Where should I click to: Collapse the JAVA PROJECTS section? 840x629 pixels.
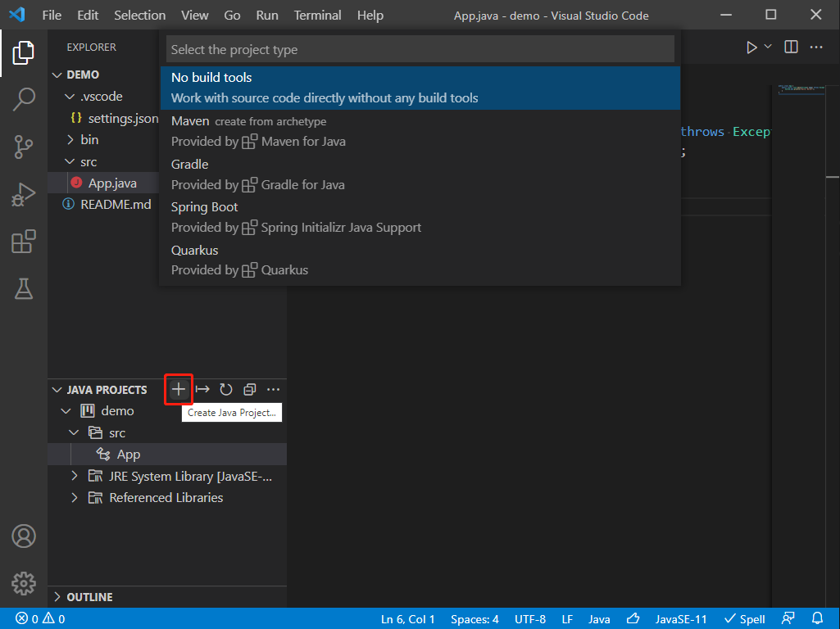coord(57,390)
